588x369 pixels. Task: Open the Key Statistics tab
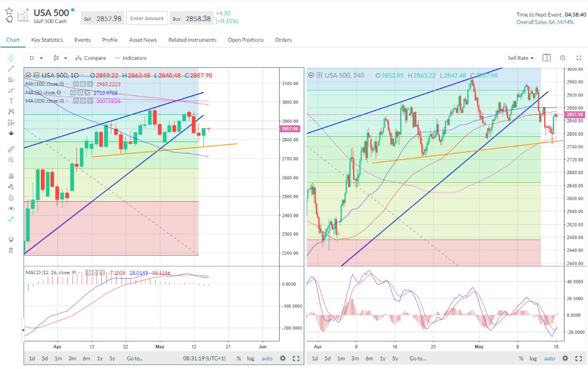click(x=47, y=40)
